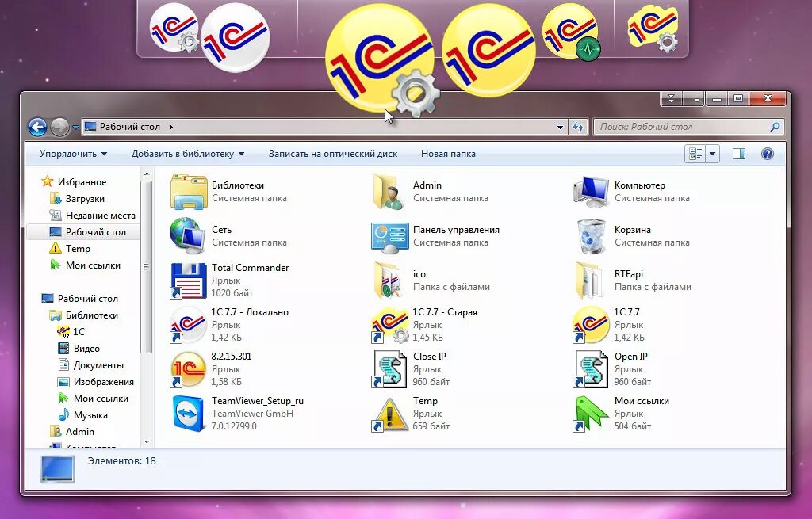812x519 pixels.
Task: Select the 8.2.15.301 shortcut icon
Action: (189, 369)
